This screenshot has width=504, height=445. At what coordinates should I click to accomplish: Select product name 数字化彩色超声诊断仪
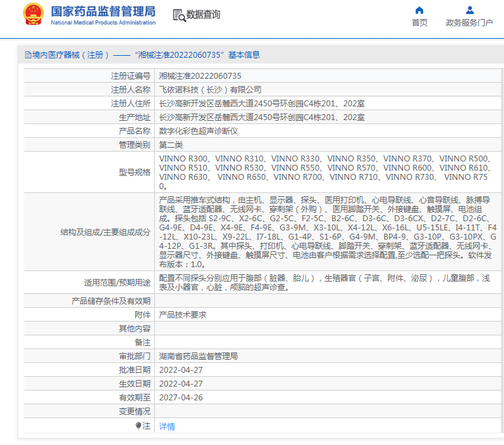[198, 131]
